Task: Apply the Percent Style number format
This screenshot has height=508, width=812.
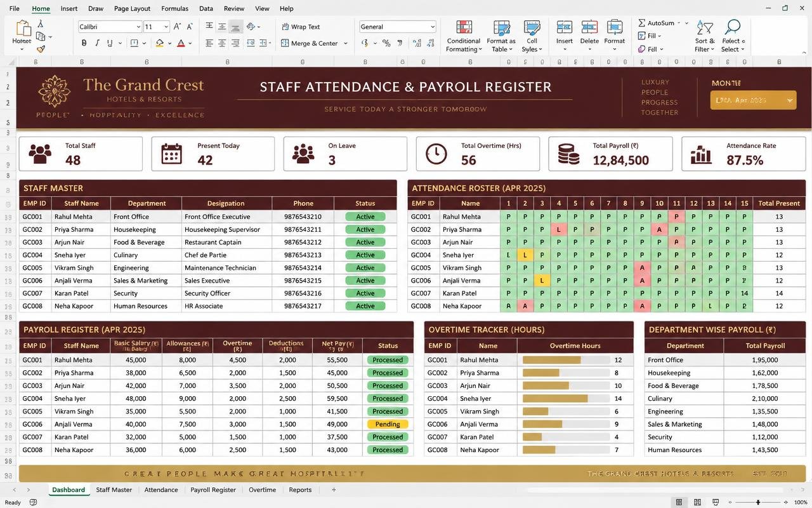Action: [x=386, y=43]
